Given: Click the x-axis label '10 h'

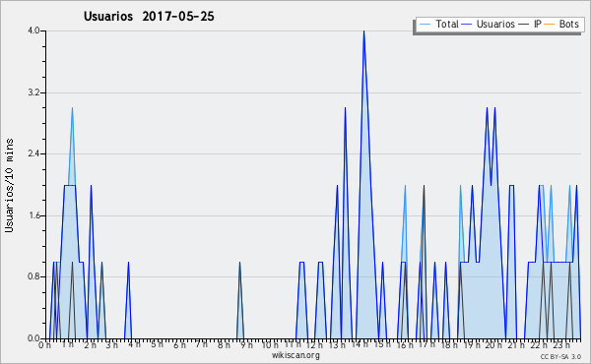Looking at the screenshot, I should pos(270,345).
